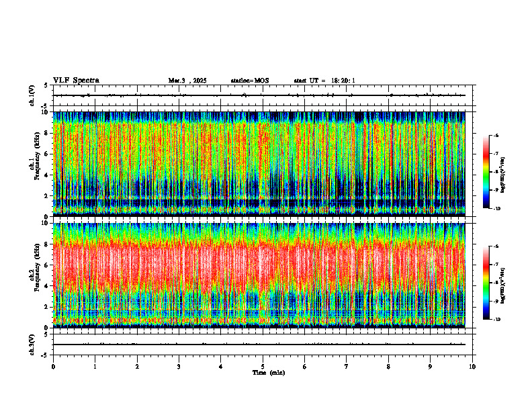Click the time axis tick label "1"
This screenshot has height=411, width=532.
point(95,367)
